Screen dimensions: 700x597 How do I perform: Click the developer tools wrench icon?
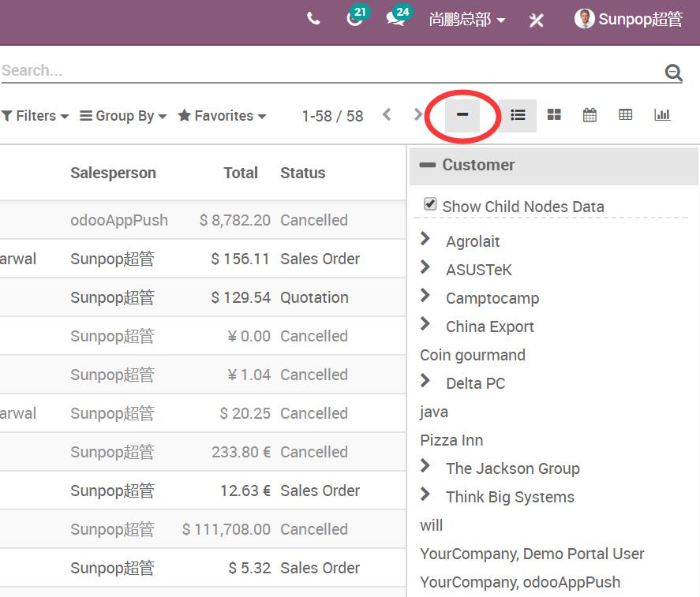[537, 20]
